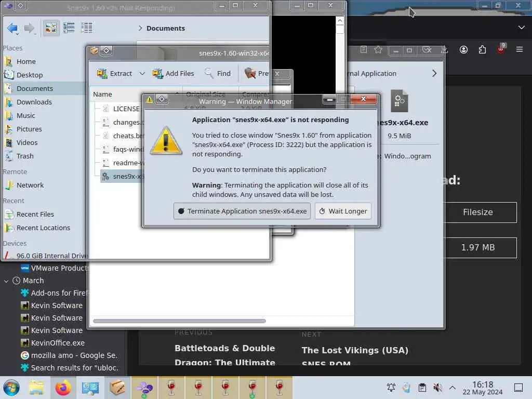Viewport: 532px width, 399px height.
Task: Open the Downloads place
Action: pyautogui.click(x=34, y=102)
